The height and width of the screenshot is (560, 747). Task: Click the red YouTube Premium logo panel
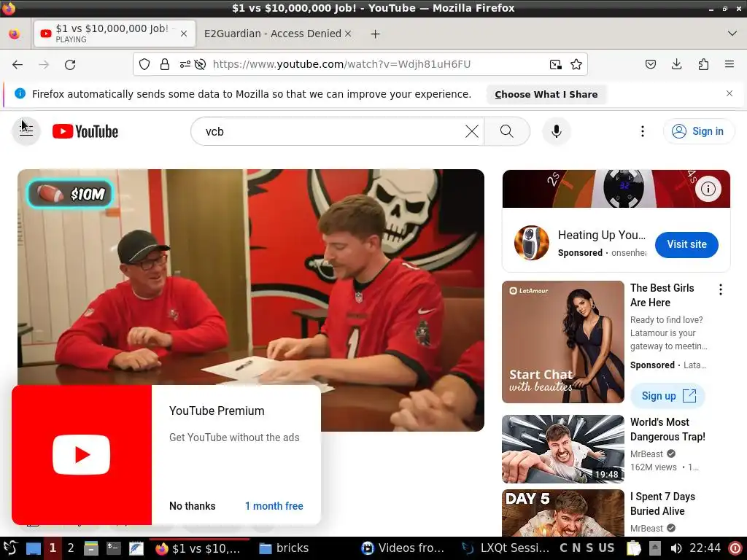82,455
